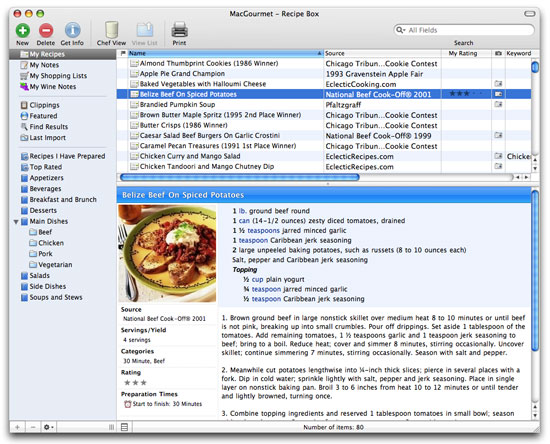This screenshot has height=444, width=550.
Task: Click the three-star Rating in details
Action: coord(135,383)
